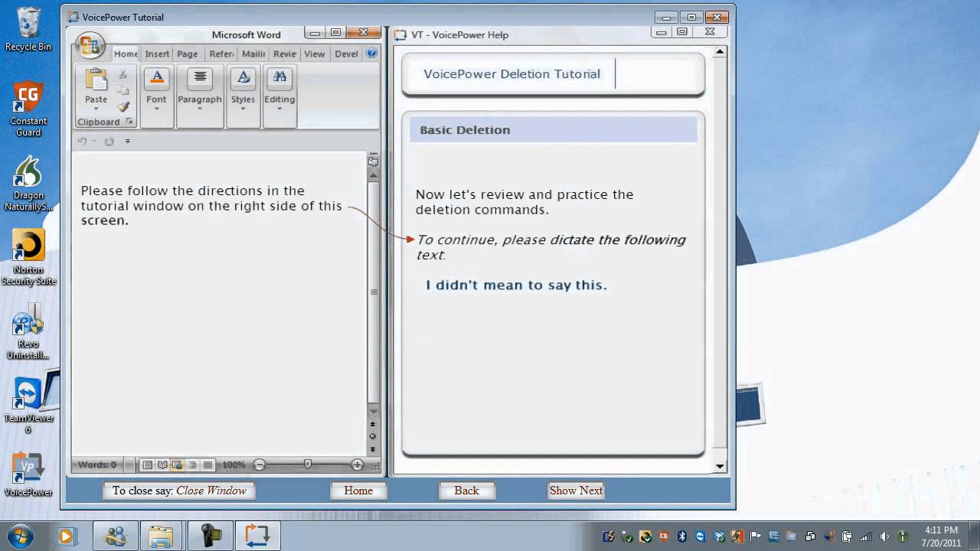Screen dimensions: 980x551
Task: Open Windows Explorer folder taskbar icon
Action: (161, 536)
